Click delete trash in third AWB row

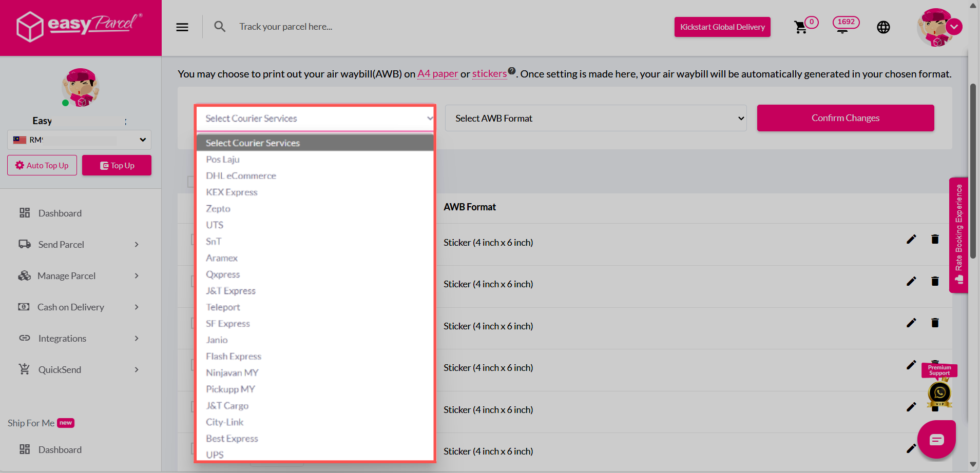(935, 323)
